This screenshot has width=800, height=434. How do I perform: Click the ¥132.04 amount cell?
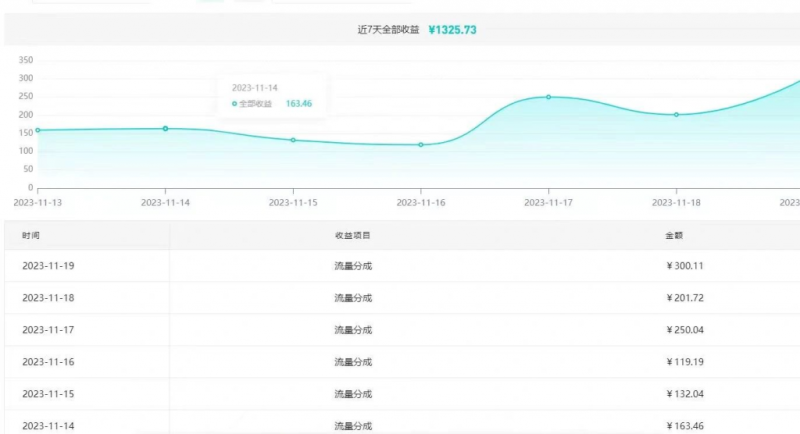pos(685,394)
